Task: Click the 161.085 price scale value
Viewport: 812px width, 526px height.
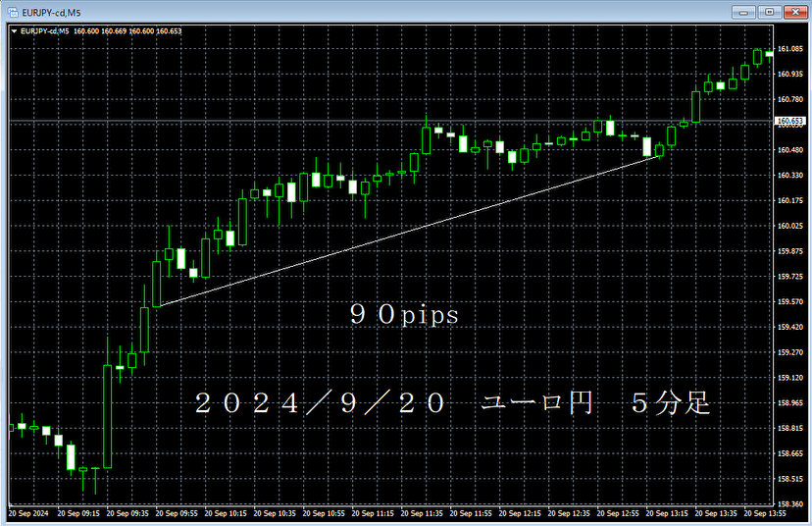Action: pos(789,49)
